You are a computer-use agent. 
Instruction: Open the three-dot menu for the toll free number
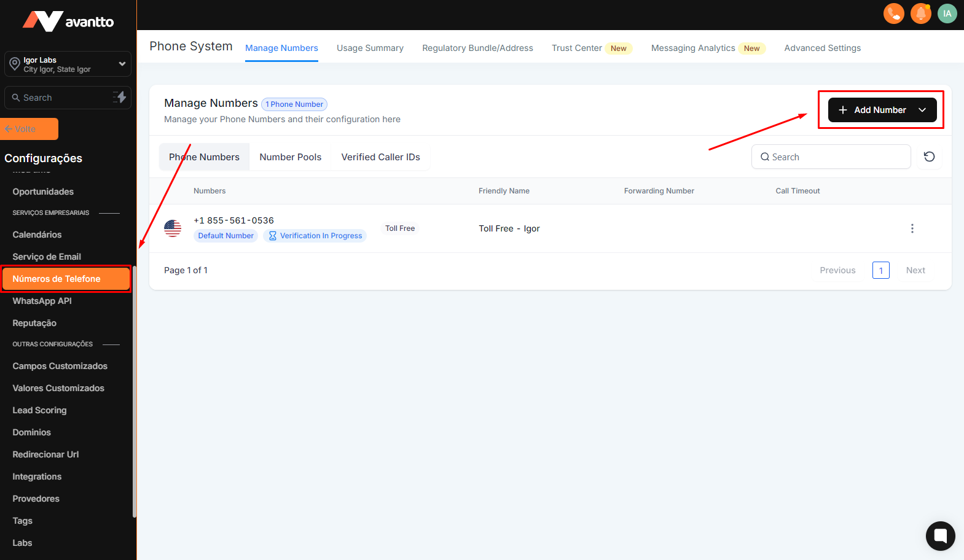click(912, 228)
